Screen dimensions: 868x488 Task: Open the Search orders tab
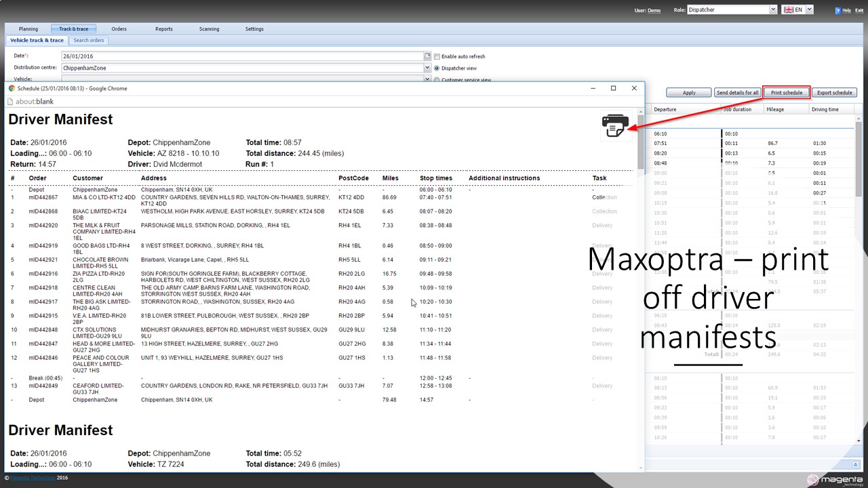88,40
